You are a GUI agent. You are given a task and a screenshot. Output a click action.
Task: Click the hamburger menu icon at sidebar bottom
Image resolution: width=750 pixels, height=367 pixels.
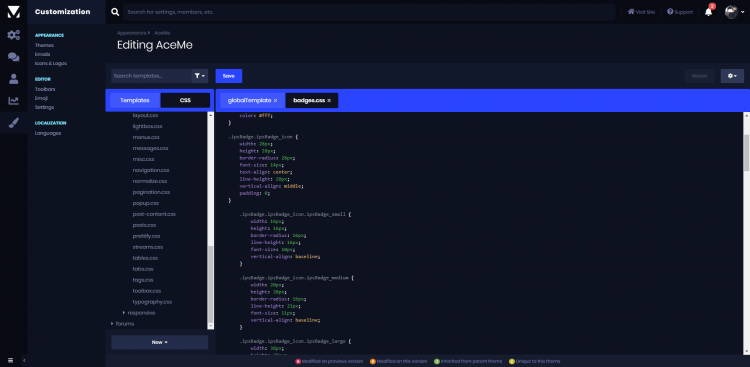pos(11,360)
